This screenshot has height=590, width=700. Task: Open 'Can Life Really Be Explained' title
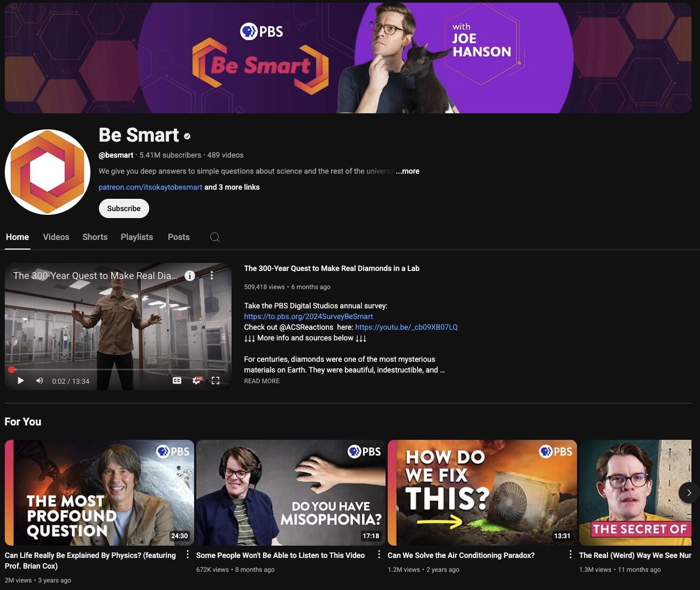90,561
